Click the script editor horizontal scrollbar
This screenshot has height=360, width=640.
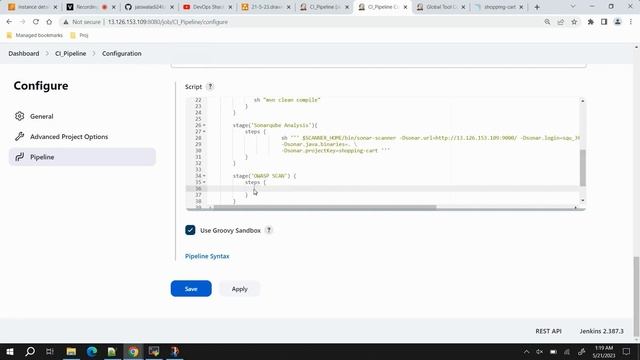pos(325,207)
